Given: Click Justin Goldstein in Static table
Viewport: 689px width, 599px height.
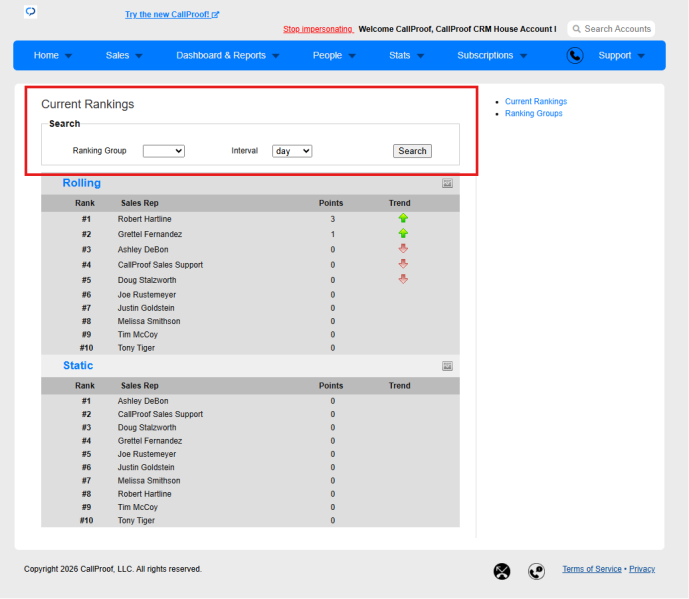Looking at the screenshot, I should 146,468.
